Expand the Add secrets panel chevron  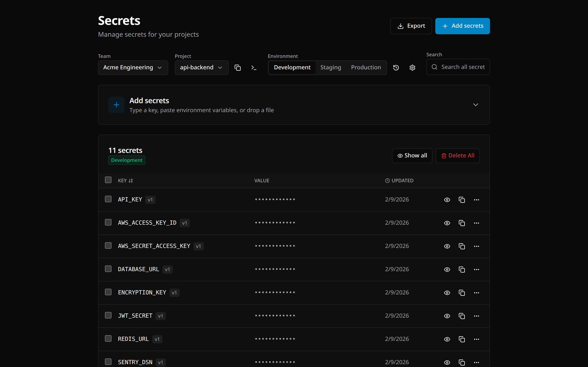coord(476,105)
